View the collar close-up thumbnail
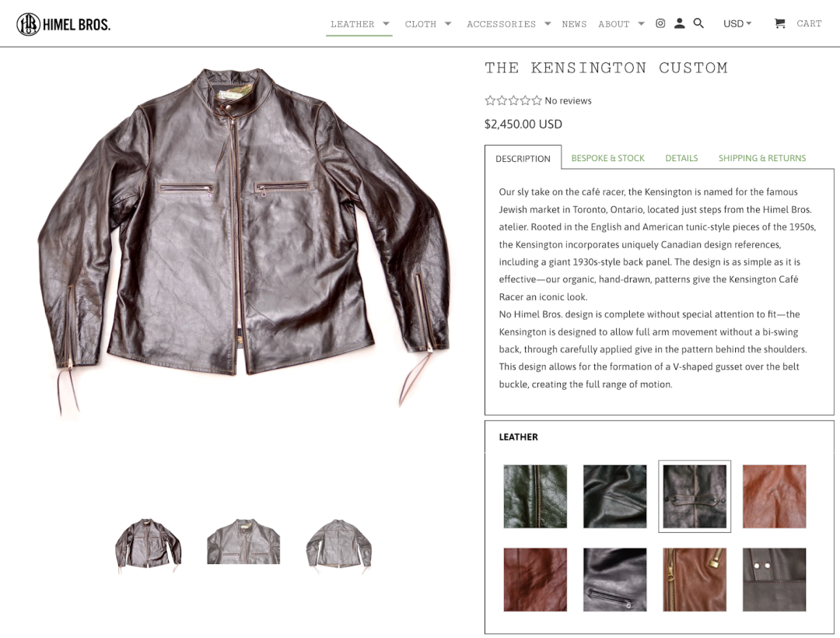840x638 pixels. 243,541
